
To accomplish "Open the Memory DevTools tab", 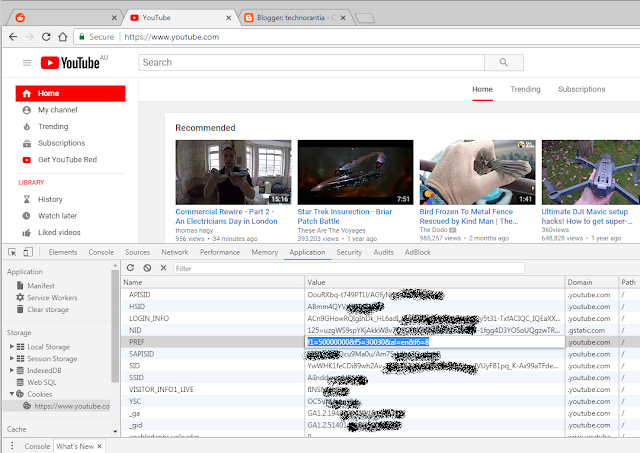I will pyautogui.click(x=264, y=252).
